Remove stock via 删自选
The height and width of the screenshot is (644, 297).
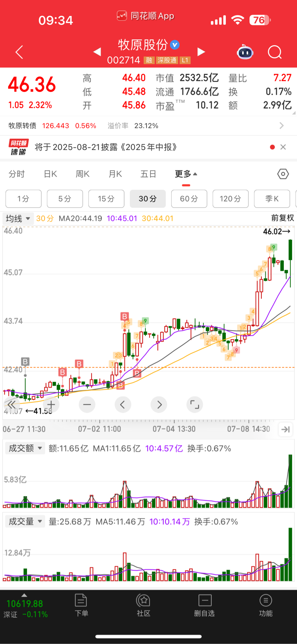[205, 605]
